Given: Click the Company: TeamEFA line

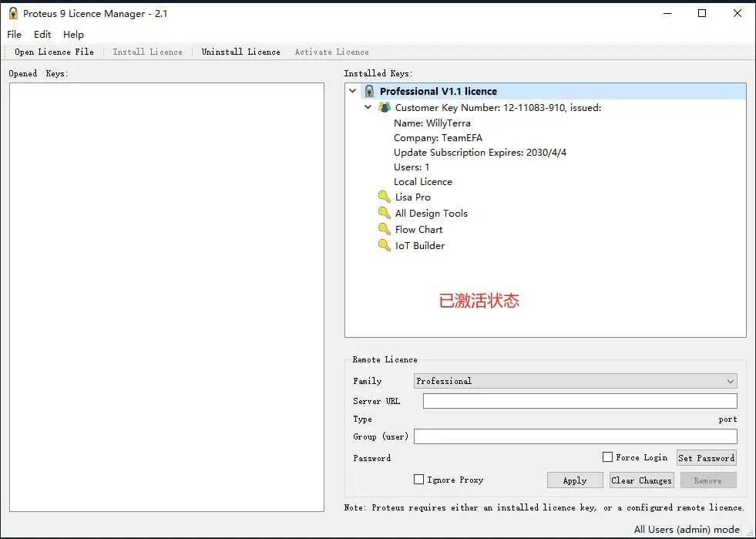Looking at the screenshot, I should click(x=438, y=137).
